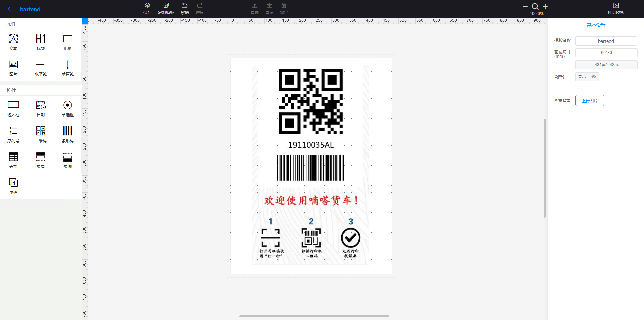The height and width of the screenshot is (320, 644).
Task: Add a radio button (单选框) control
Action: (x=68, y=108)
